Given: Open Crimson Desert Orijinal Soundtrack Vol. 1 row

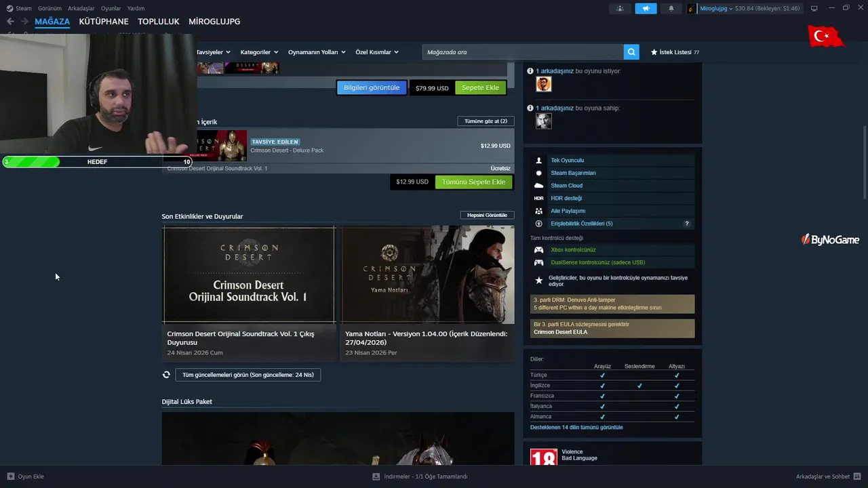Looking at the screenshot, I should pyautogui.click(x=338, y=168).
